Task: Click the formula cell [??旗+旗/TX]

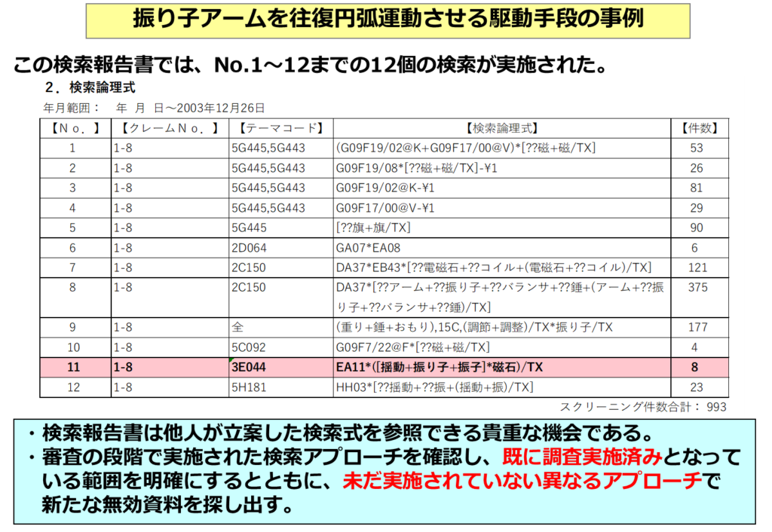Action: tap(373, 228)
